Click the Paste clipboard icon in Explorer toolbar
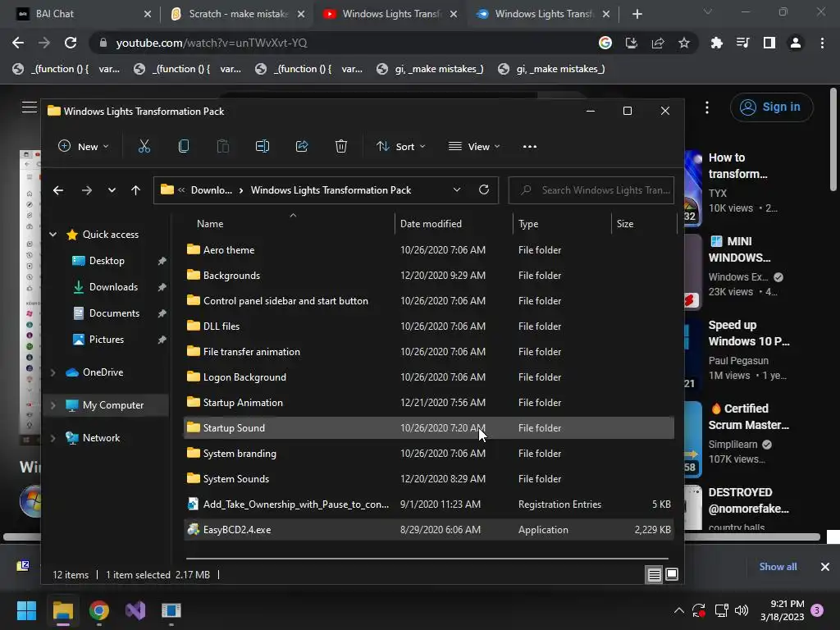 tap(223, 146)
